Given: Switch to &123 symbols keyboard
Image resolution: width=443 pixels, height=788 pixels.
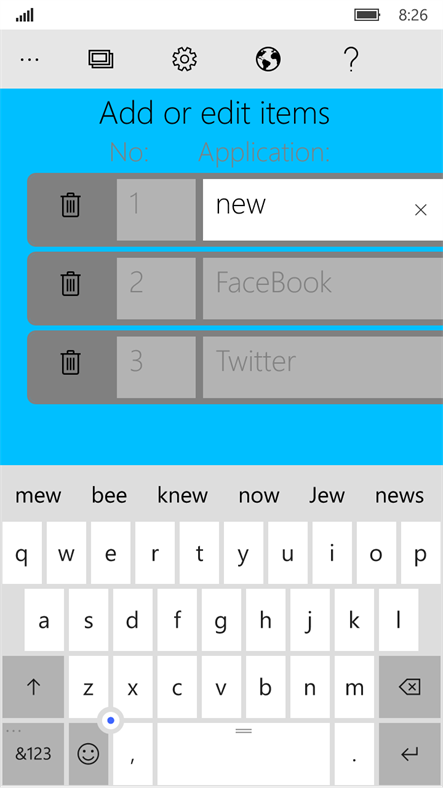Looking at the screenshot, I should [33, 754].
